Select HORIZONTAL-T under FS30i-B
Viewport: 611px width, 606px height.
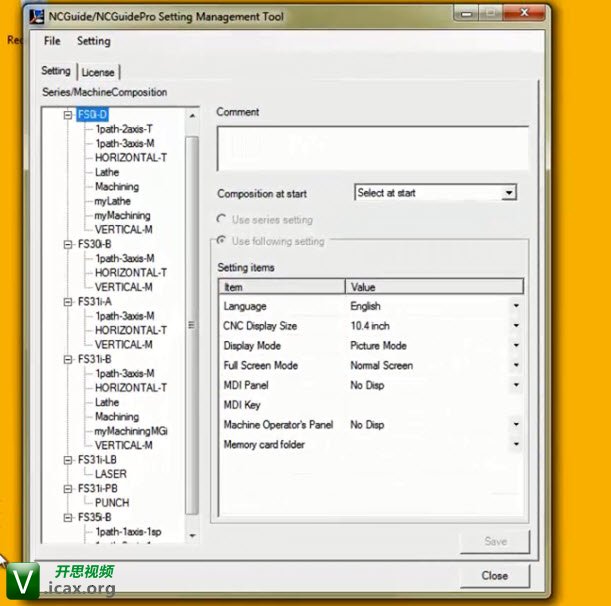click(x=131, y=273)
